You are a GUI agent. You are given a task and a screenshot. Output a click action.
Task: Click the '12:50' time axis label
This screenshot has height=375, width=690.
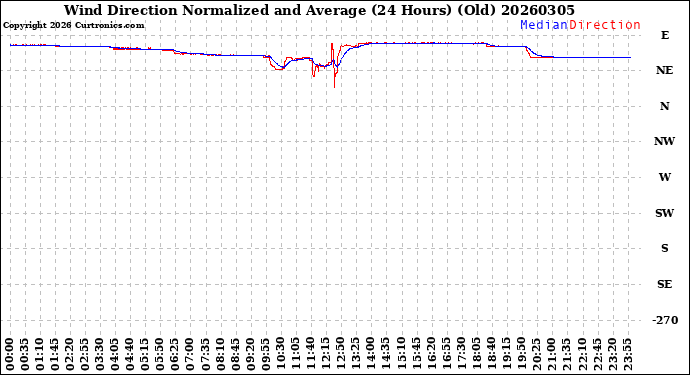(341, 355)
